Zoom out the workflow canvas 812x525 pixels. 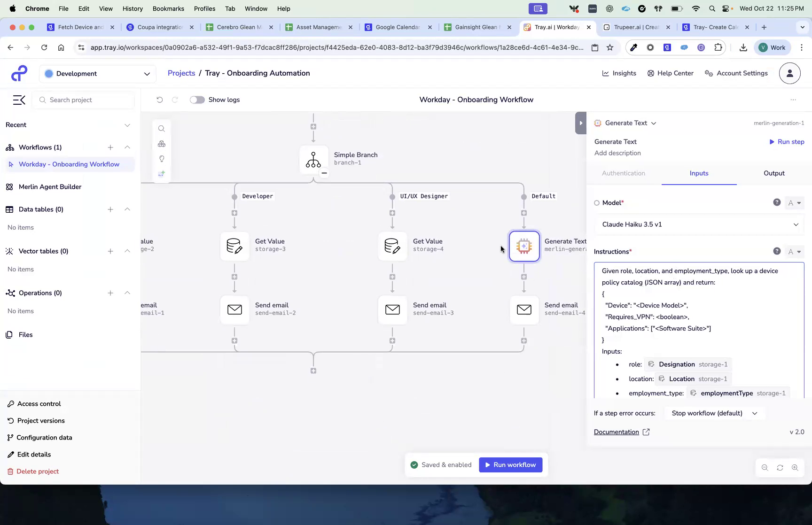(765, 468)
